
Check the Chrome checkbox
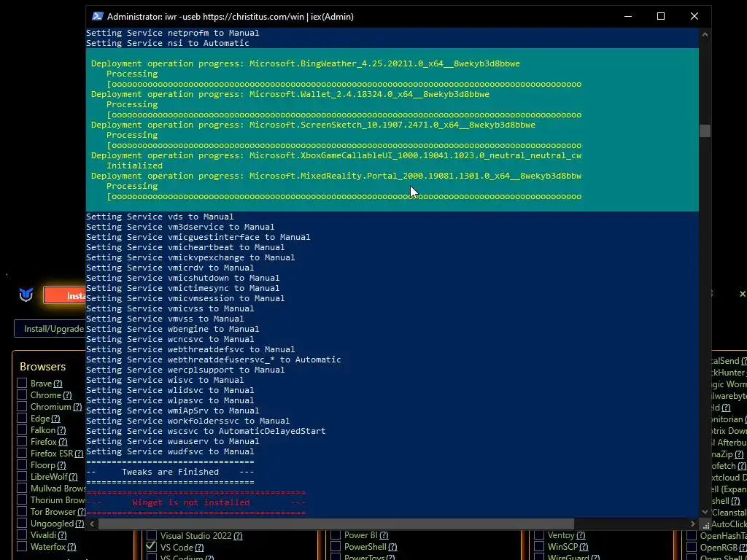coord(22,394)
